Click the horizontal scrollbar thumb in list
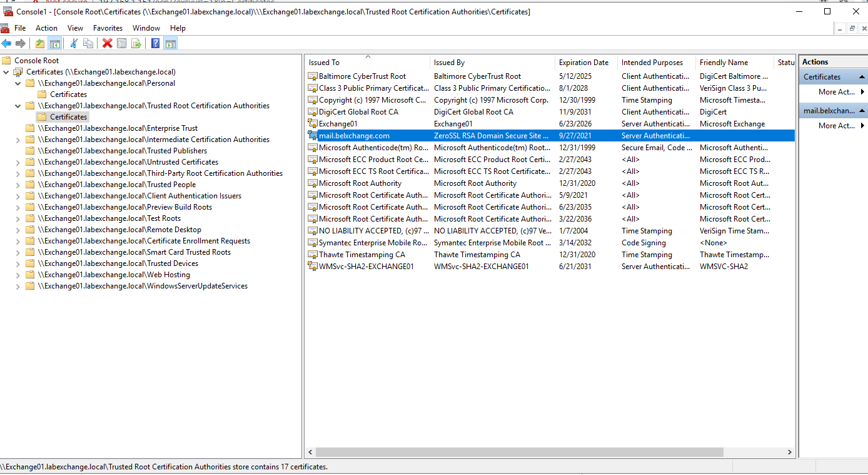This screenshot has height=475, width=868. [x=520, y=452]
